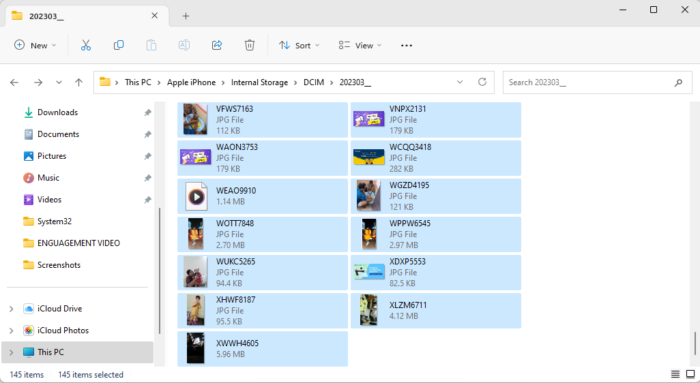Viewport: 700px width, 383px height.
Task: Click Internal Storage in breadcrumb path
Action: coord(259,83)
